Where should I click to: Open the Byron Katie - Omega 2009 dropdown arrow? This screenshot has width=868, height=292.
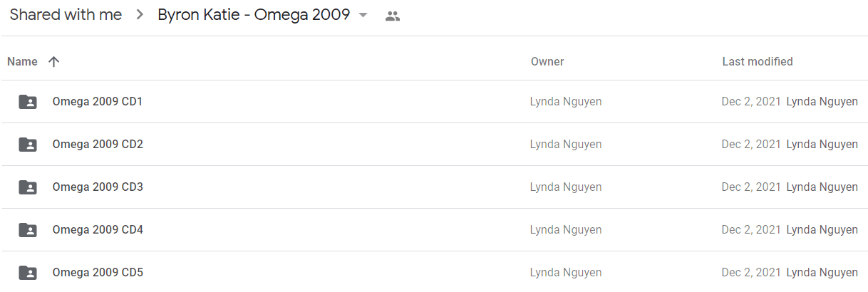tap(363, 15)
